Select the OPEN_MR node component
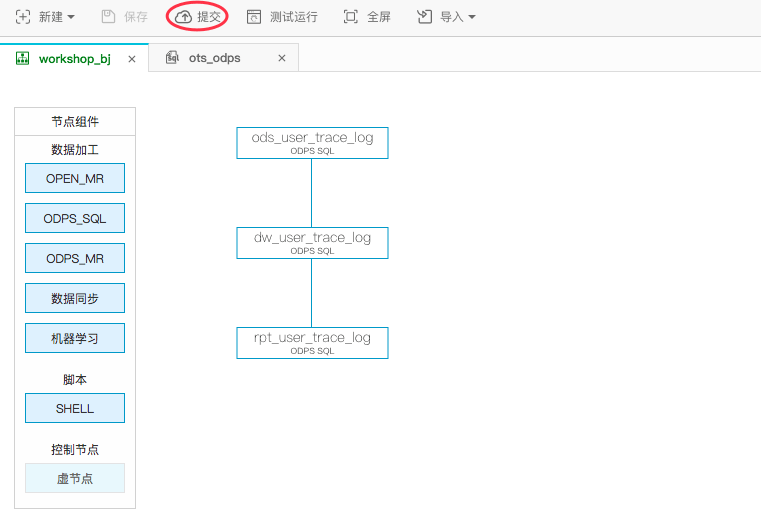Screen dimensions: 761x513 point(75,178)
